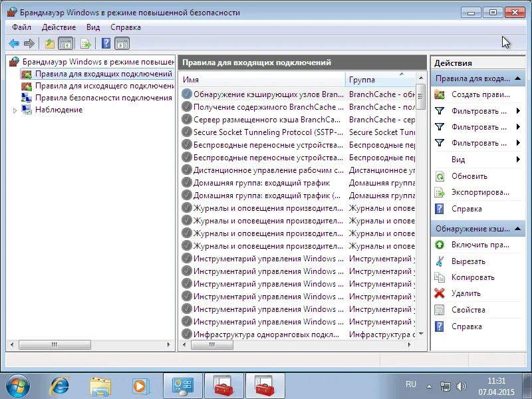Open the Действие menu

[x=59, y=27]
